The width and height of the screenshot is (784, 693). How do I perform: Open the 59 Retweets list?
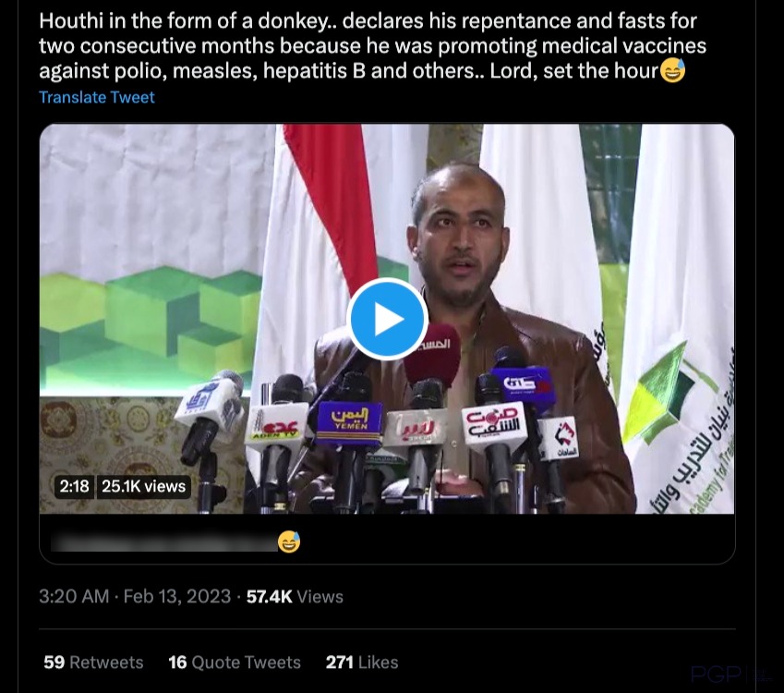[x=93, y=662]
